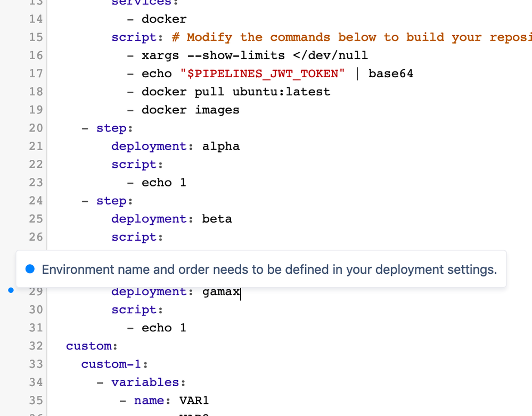Click 'echo 1' on line 23

pos(164,183)
